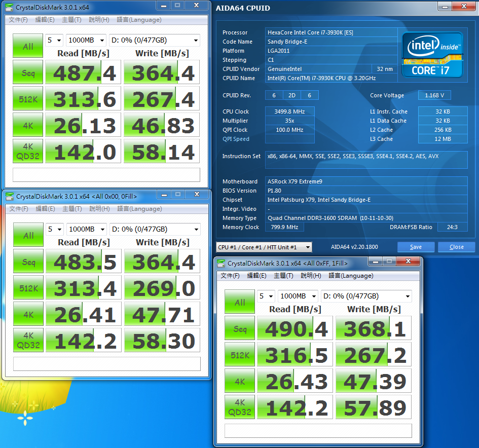Open the 語言(Language) menu in the 0Fill window
Viewport: 479px width, 448px height.
[x=139, y=209]
